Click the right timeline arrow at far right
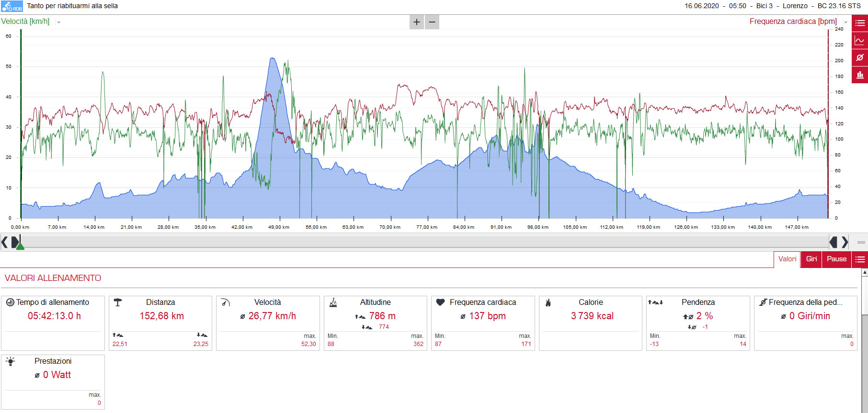The image size is (868, 413). click(x=845, y=242)
